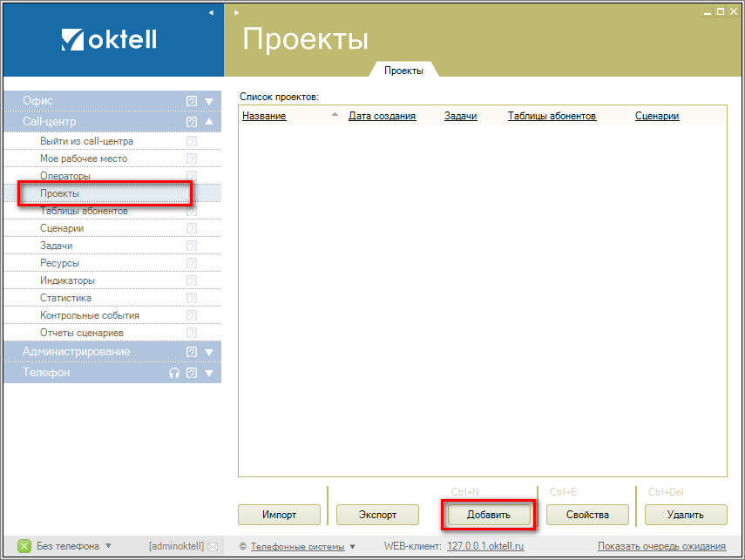Click the Свойства button

[588, 515]
